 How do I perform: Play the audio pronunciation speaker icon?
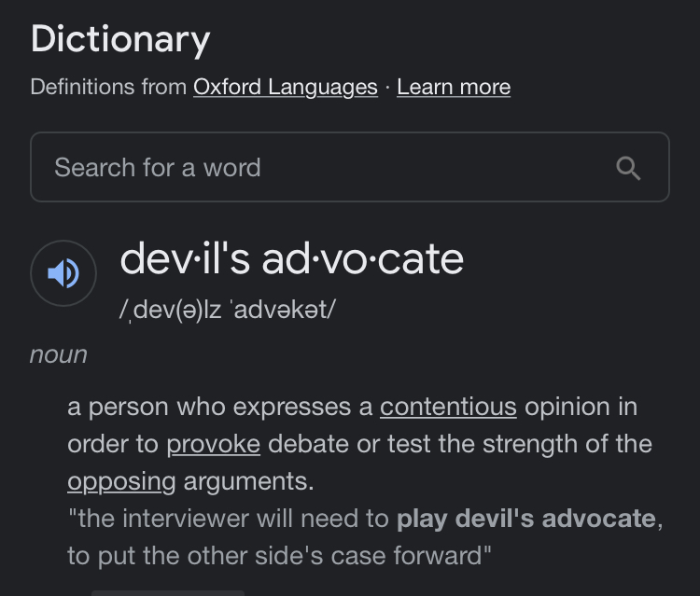pyautogui.click(x=63, y=273)
